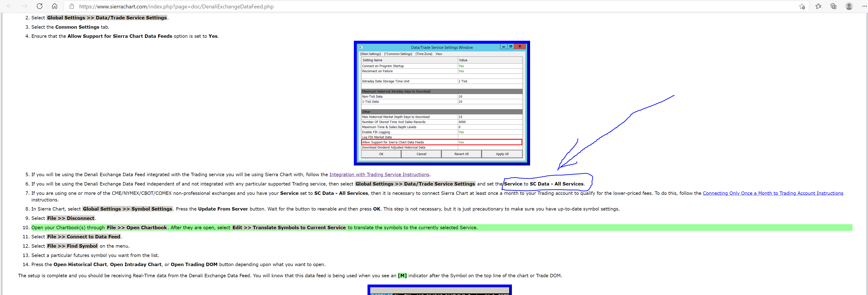The height and width of the screenshot is (295, 868).
Task: Add this page to favorites
Action: [x=802, y=6]
